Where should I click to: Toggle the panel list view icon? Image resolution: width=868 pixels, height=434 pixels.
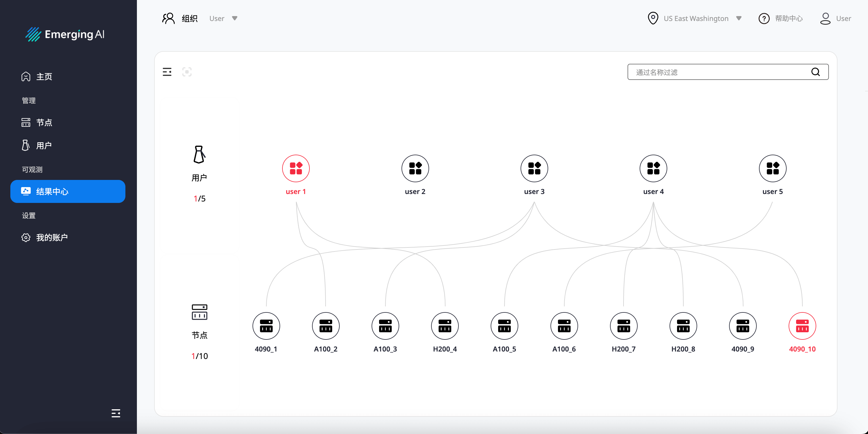[167, 72]
